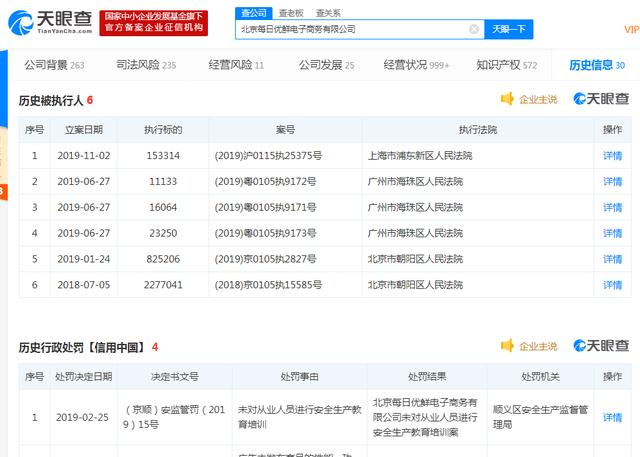The image size is (640, 457).
Task: Open 详情 for case 粤0105执9172号
Action: 612,182
